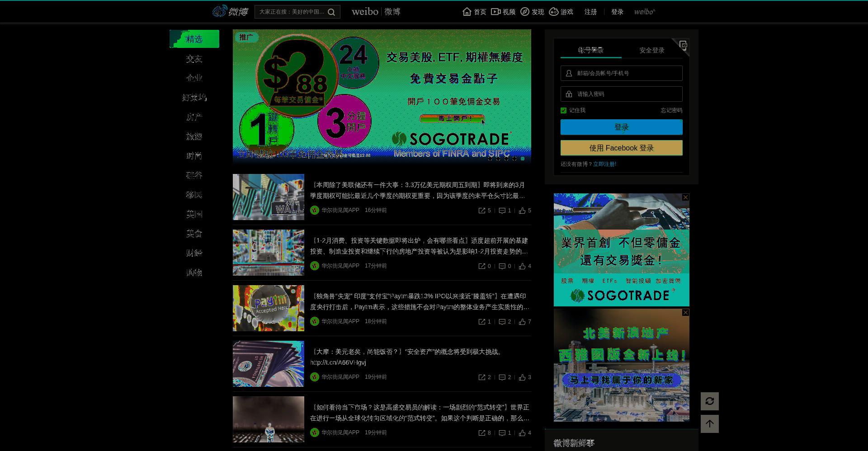Screen dimensions: 868x451
Task: Select 房产 category in sidebar
Action: (x=194, y=117)
